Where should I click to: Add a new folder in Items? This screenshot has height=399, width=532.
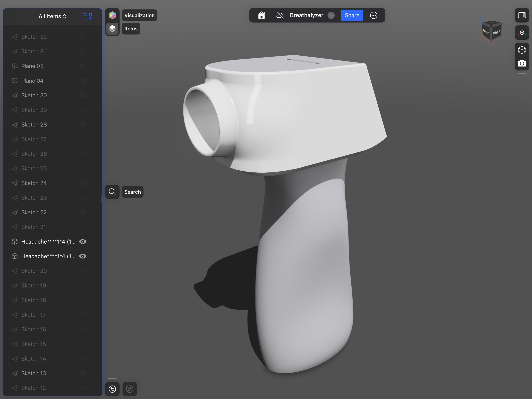coord(87,16)
